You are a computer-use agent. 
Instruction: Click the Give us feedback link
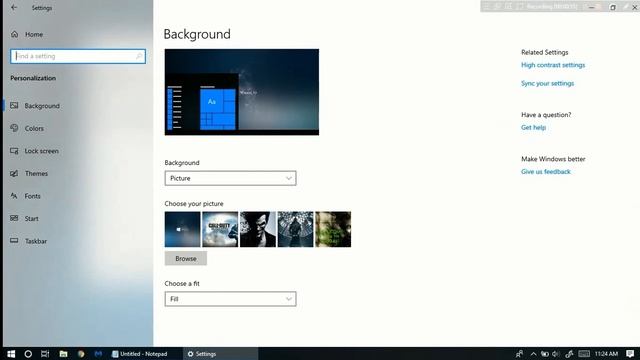point(546,171)
